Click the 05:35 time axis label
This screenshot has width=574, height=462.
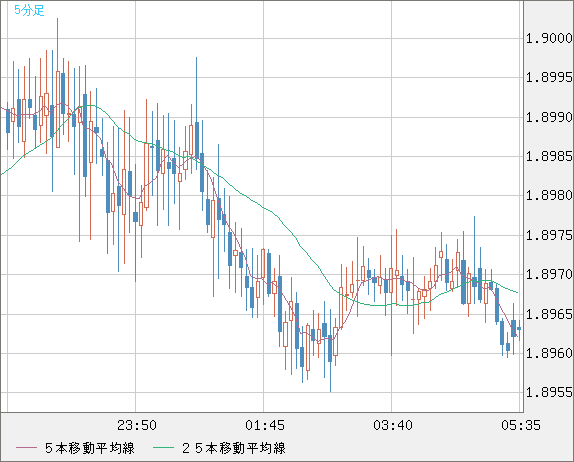[x=521, y=425]
